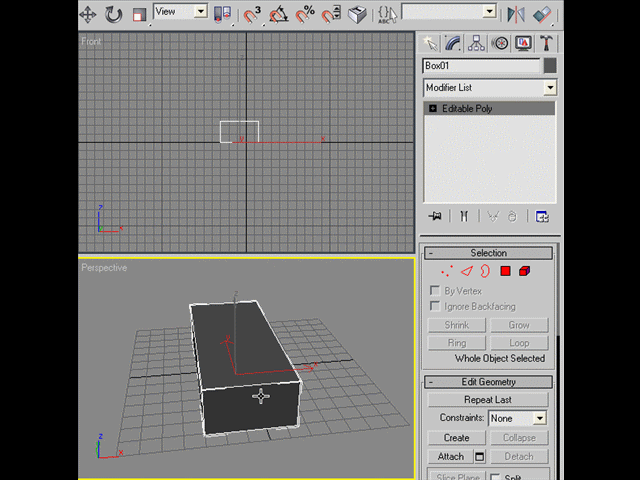Select the Move tool in the toolbar

(88, 15)
